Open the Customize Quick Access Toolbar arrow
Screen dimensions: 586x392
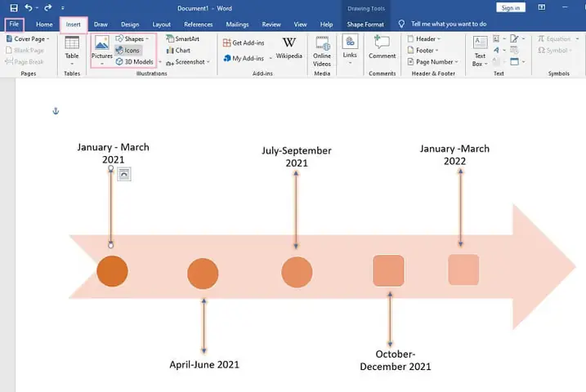point(62,8)
